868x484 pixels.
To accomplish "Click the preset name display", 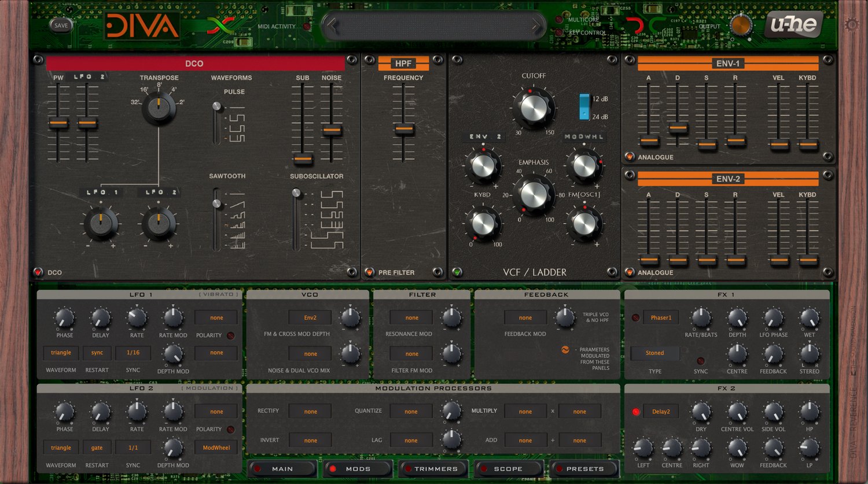I will pyautogui.click(x=434, y=25).
